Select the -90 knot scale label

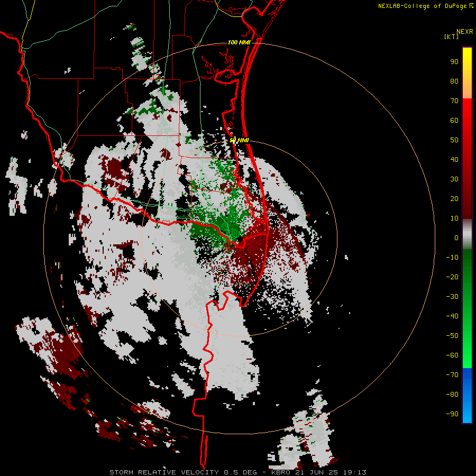[452, 414]
